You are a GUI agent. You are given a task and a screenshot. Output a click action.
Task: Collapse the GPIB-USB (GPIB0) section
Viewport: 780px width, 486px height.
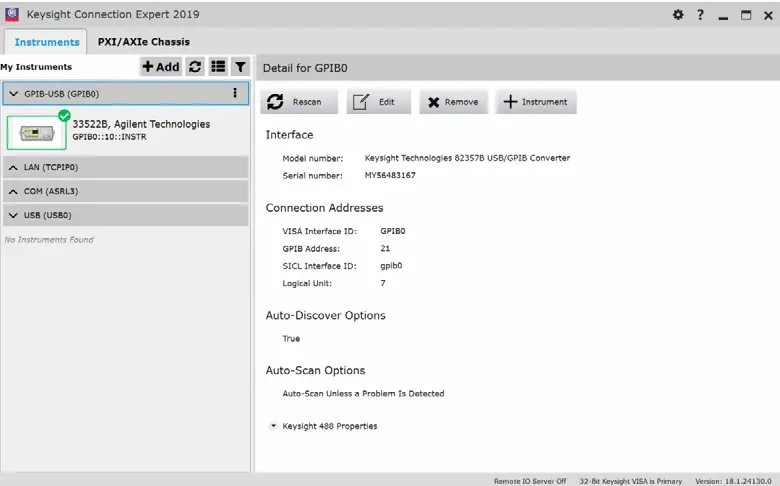point(13,94)
